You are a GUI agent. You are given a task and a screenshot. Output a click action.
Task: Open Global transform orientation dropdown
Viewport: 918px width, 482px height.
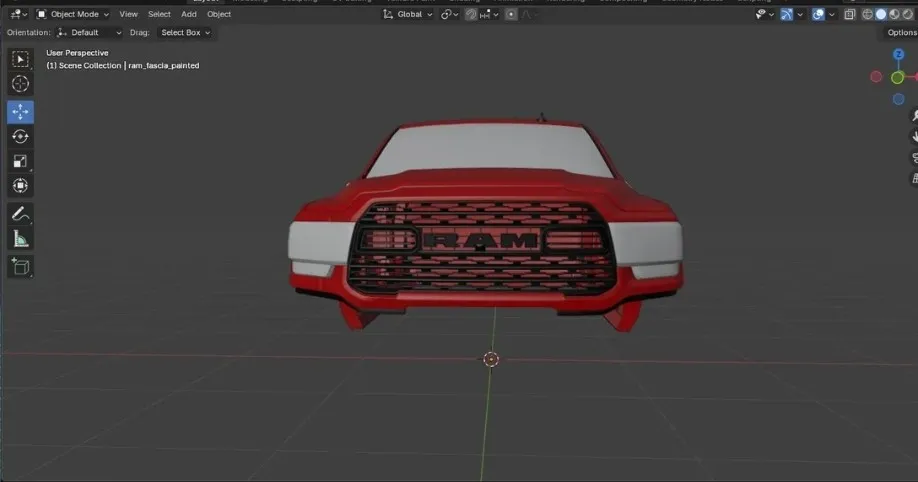point(408,14)
